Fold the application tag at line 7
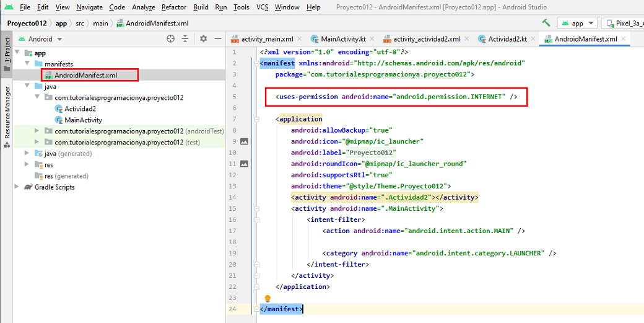This screenshot has height=323, width=644. (257, 119)
